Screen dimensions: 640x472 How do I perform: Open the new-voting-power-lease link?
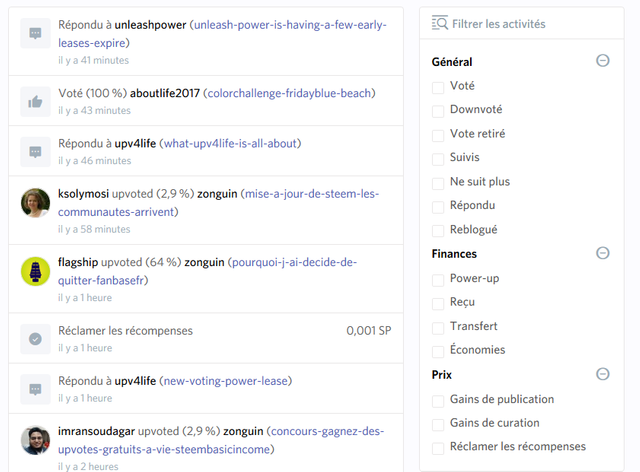(x=226, y=381)
